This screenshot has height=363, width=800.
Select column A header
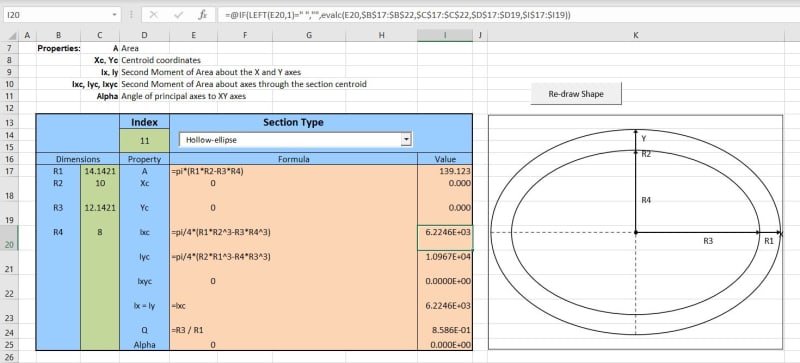point(27,35)
